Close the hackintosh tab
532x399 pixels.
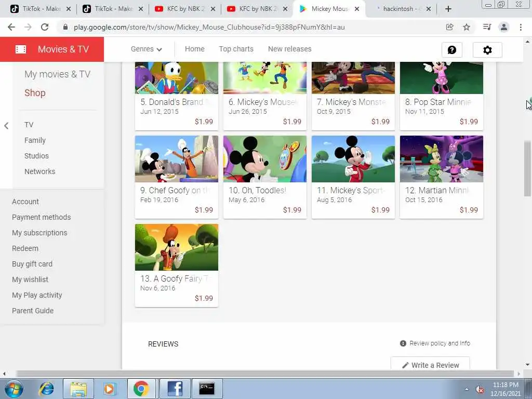(429, 9)
